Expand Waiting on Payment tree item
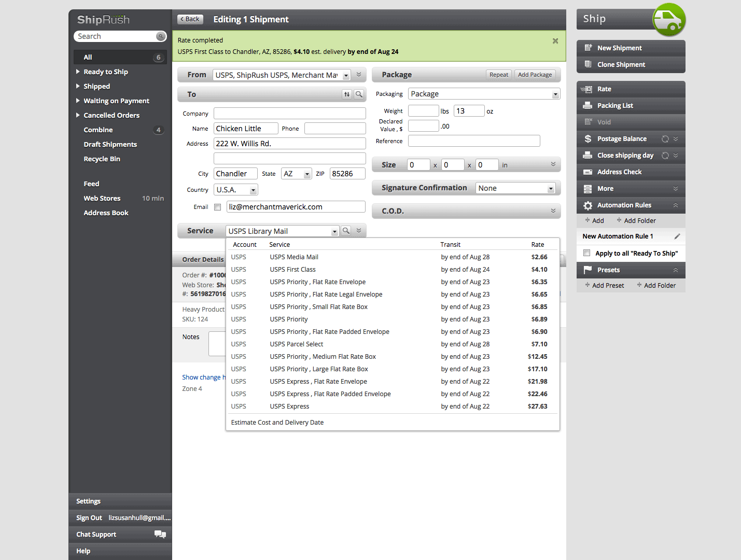741x560 pixels. (x=78, y=101)
